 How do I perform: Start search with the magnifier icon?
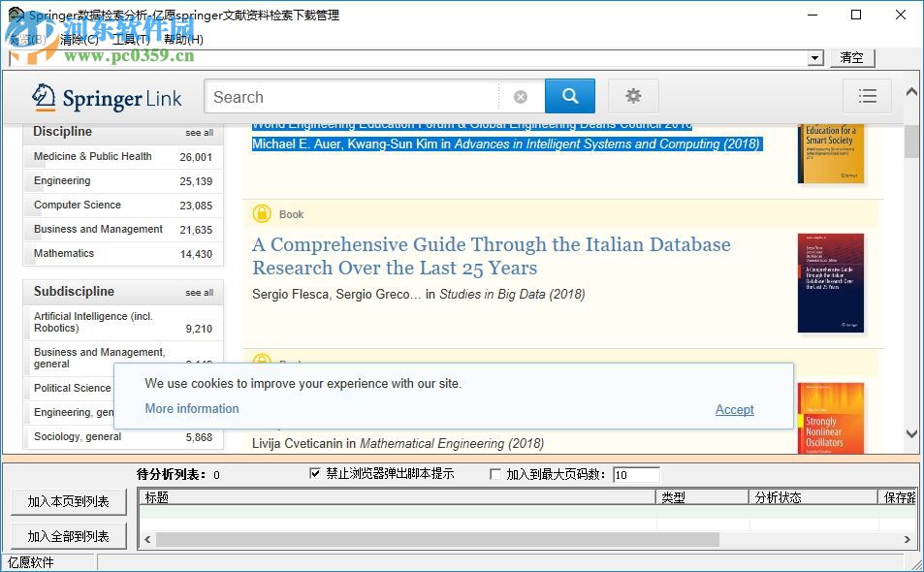(570, 96)
